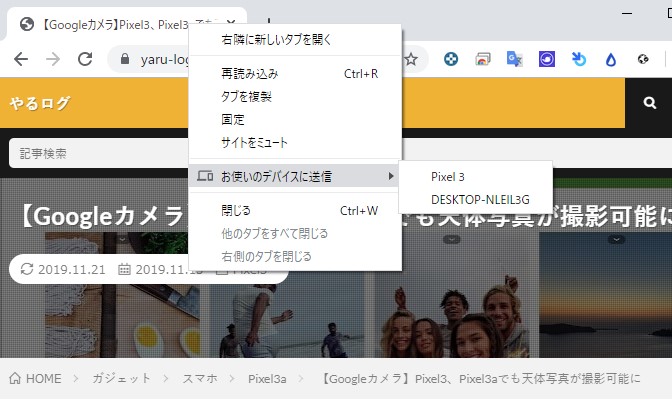Click the blue water drop extension icon
The width and height of the screenshot is (672, 406).
pyautogui.click(x=611, y=60)
